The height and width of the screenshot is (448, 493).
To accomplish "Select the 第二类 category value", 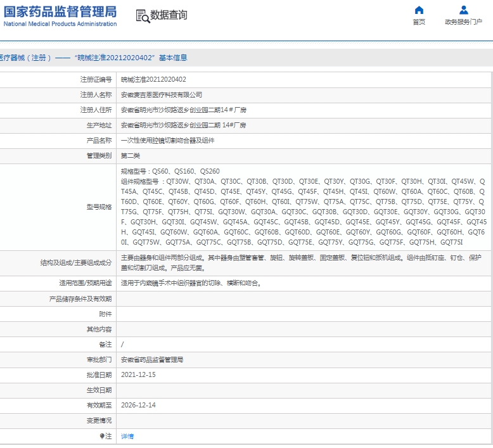I will (x=131, y=156).
